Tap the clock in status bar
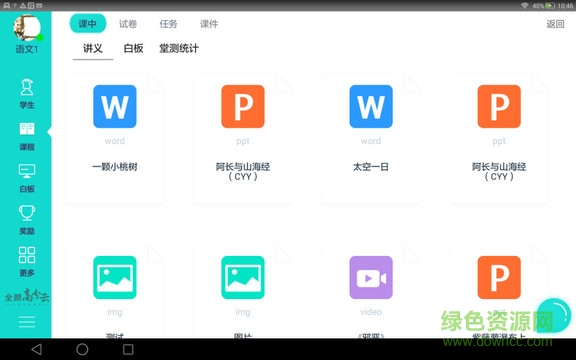This screenshot has width=576, height=360. pos(565,6)
